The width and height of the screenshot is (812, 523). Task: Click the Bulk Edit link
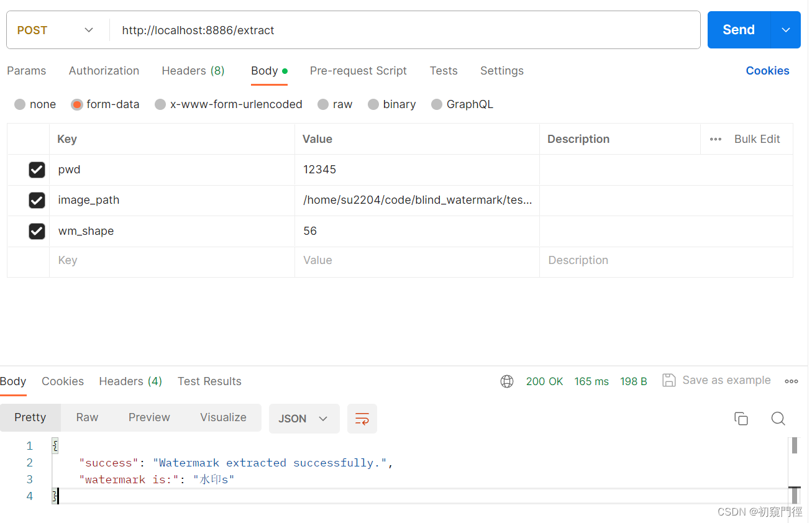(757, 139)
